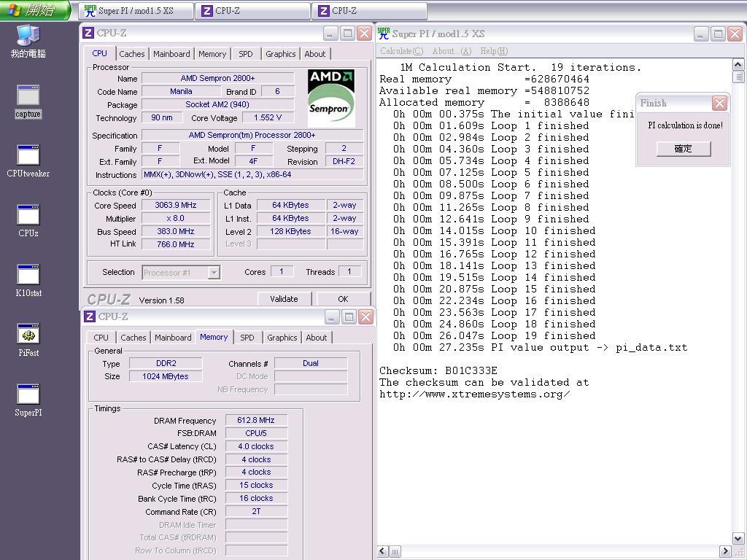Select Graphics tab in lower CPU-Z window
The width and height of the screenshot is (747, 560).
[282, 337]
